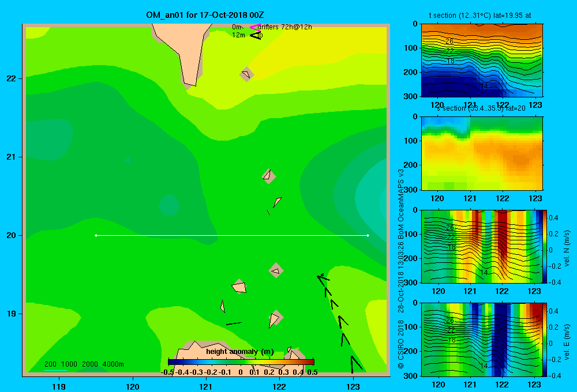The width and height of the screenshot is (577, 392).
Task: Select the thin island near 19.1N 121.2E
Action: pos(223,306)
